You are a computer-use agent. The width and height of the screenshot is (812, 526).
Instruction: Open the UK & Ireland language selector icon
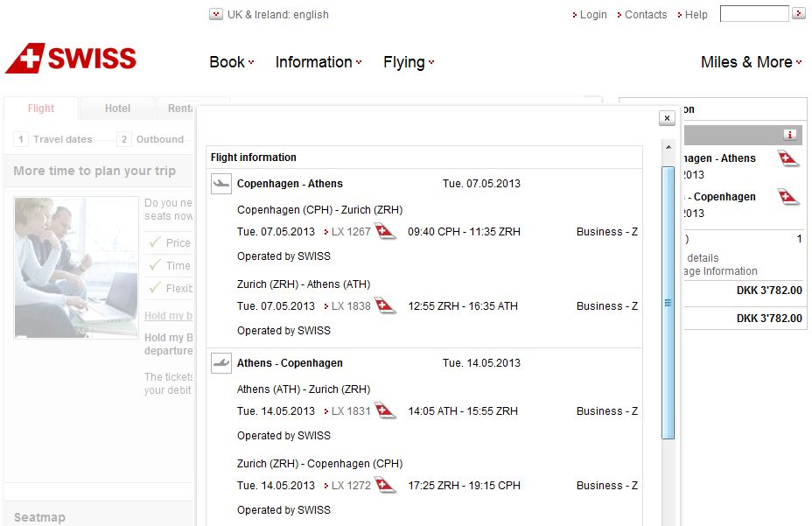pos(216,14)
